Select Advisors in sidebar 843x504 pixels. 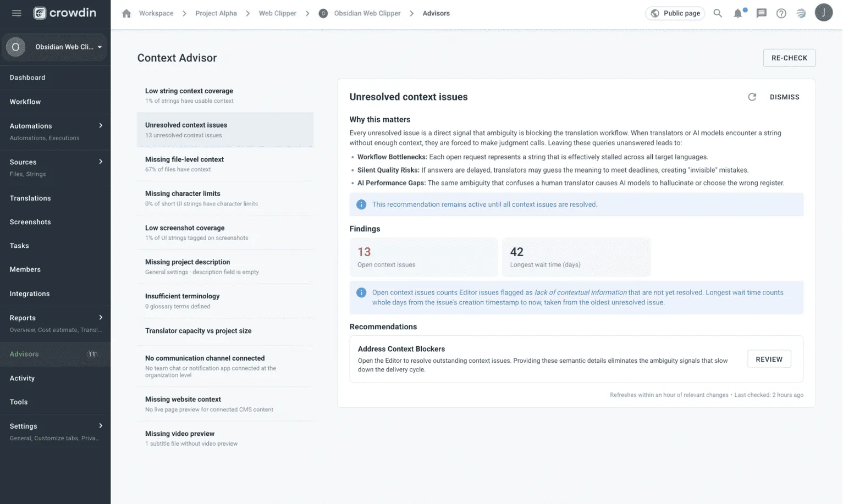[x=55, y=355]
